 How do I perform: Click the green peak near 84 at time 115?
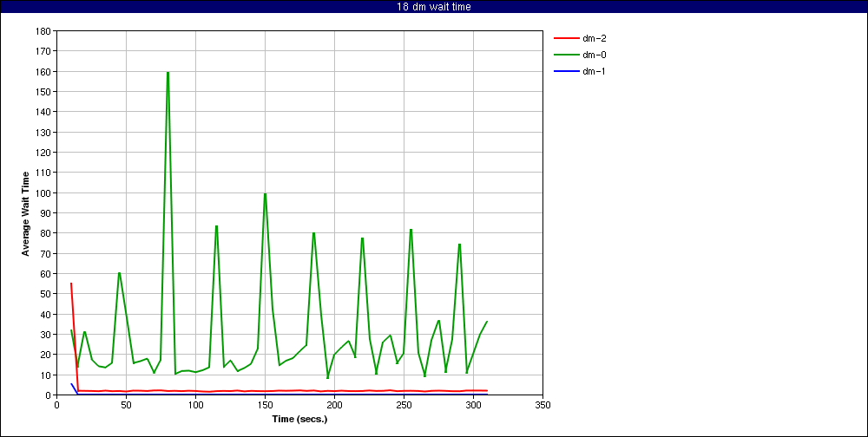[x=216, y=226]
